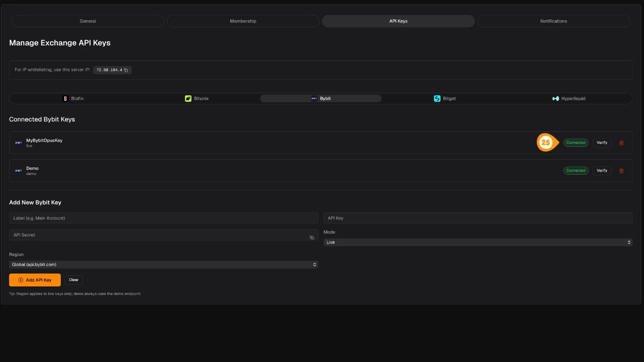Copy the server IP address icon
644x362 pixels.
pyautogui.click(x=126, y=70)
